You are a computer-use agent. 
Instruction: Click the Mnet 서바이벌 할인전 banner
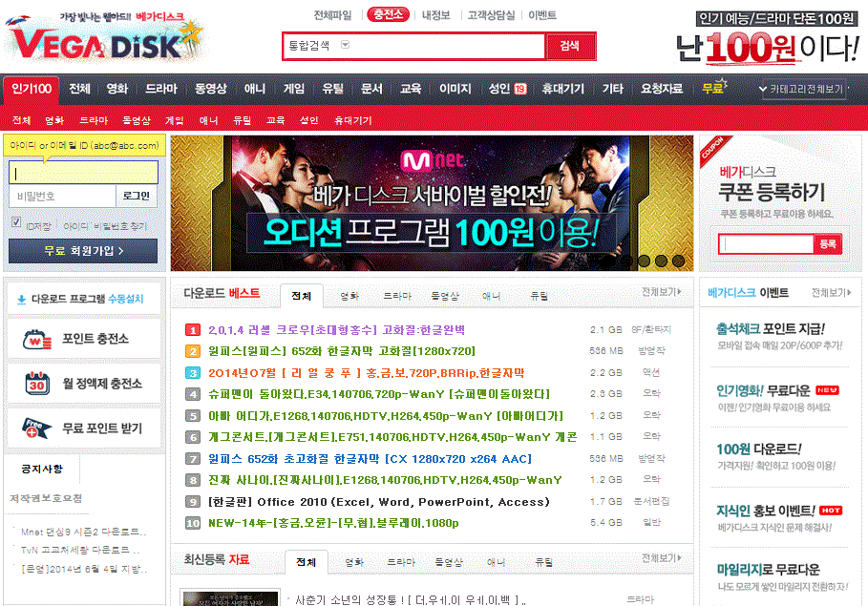point(432,203)
